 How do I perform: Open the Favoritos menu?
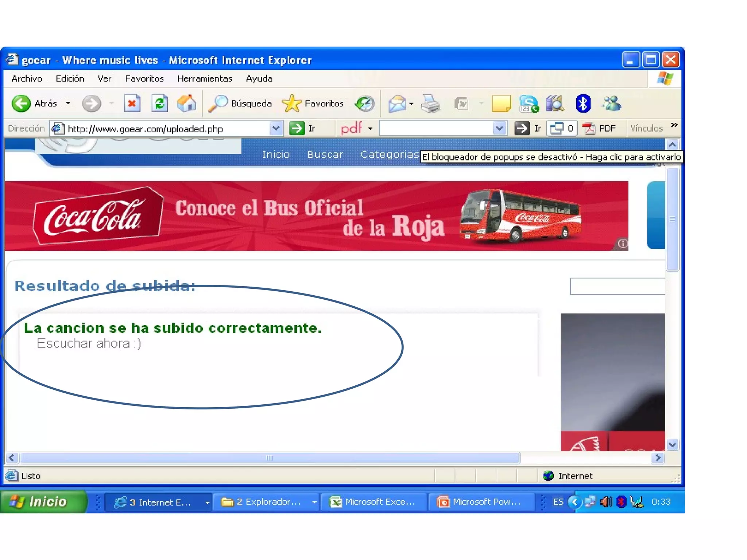(x=144, y=79)
